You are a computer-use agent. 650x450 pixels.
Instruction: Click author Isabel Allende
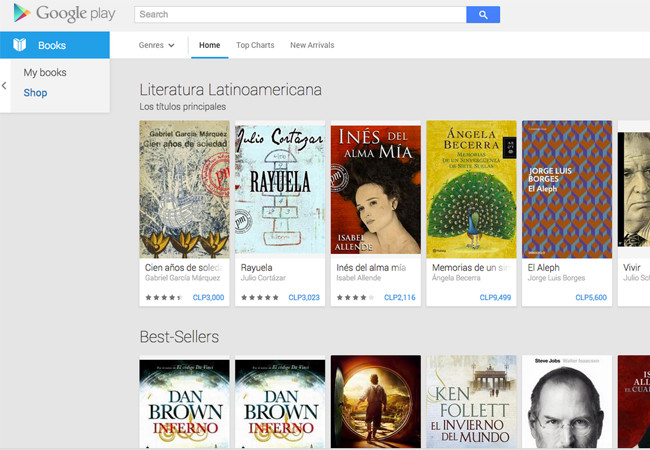pyautogui.click(x=359, y=278)
